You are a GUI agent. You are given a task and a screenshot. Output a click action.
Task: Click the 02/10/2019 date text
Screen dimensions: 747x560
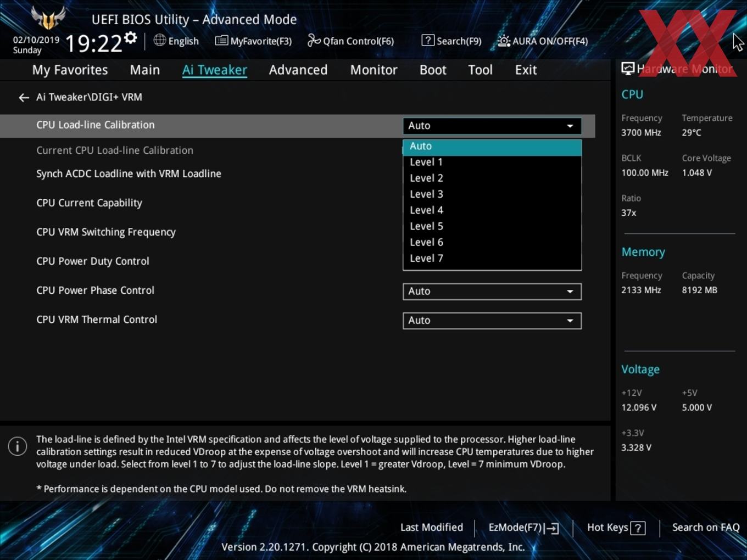[36, 40]
